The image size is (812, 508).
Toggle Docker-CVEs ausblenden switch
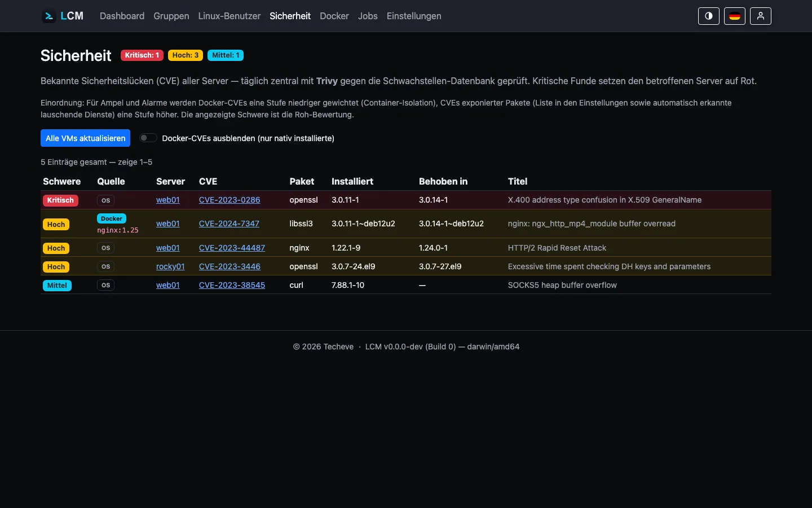[x=148, y=138]
